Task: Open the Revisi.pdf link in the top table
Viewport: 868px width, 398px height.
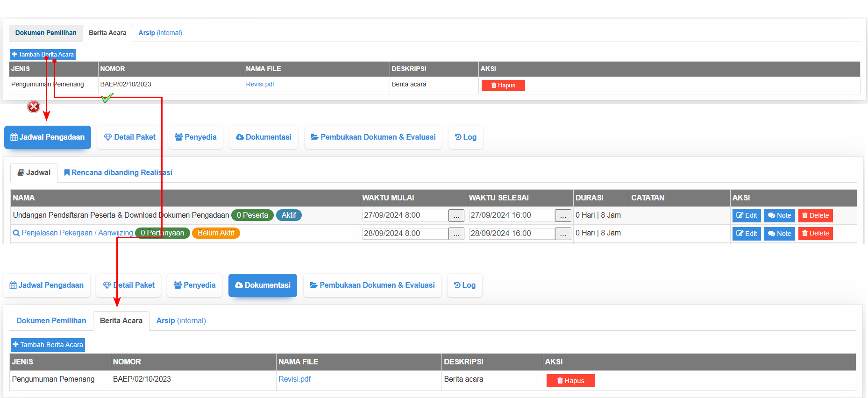Action: click(x=260, y=85)
